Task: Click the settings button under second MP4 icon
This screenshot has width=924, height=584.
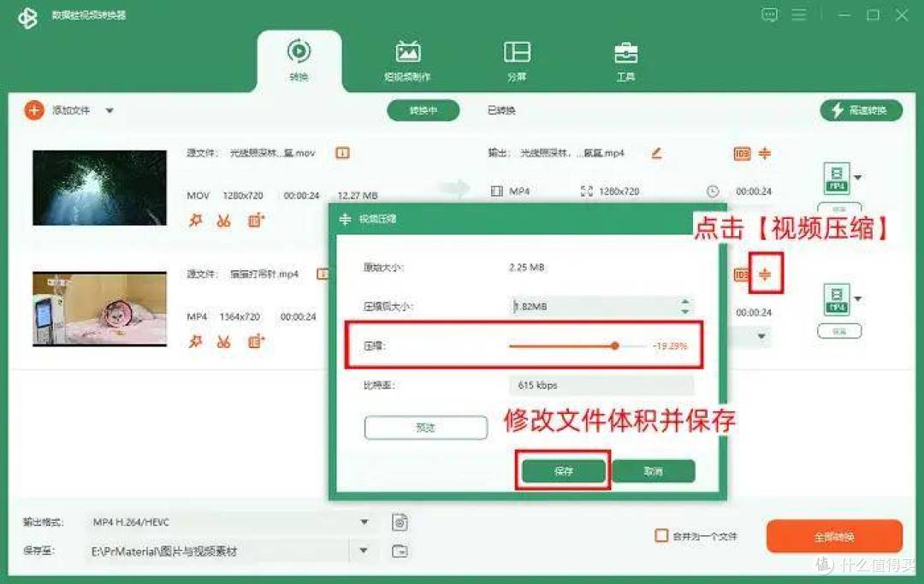Action: [839, 332]
